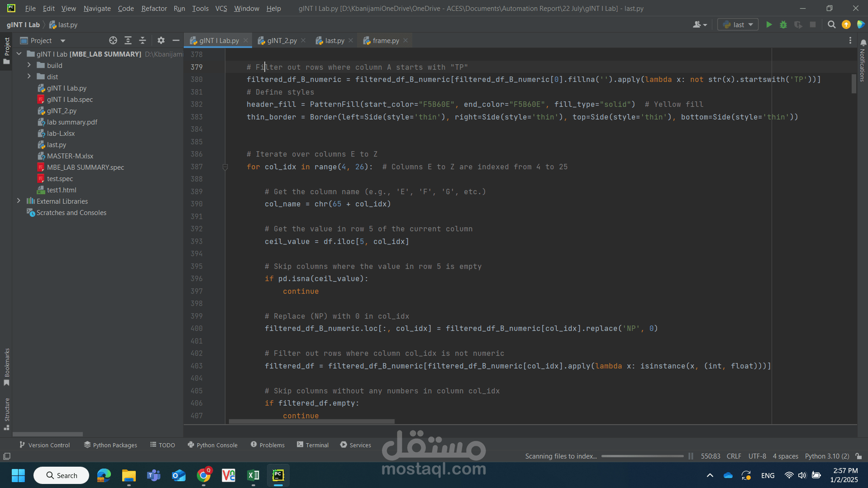Screen dimensions: 868x488
Task: Collapse the gINT I Lab root project node
Action: (x=19, y=54)
